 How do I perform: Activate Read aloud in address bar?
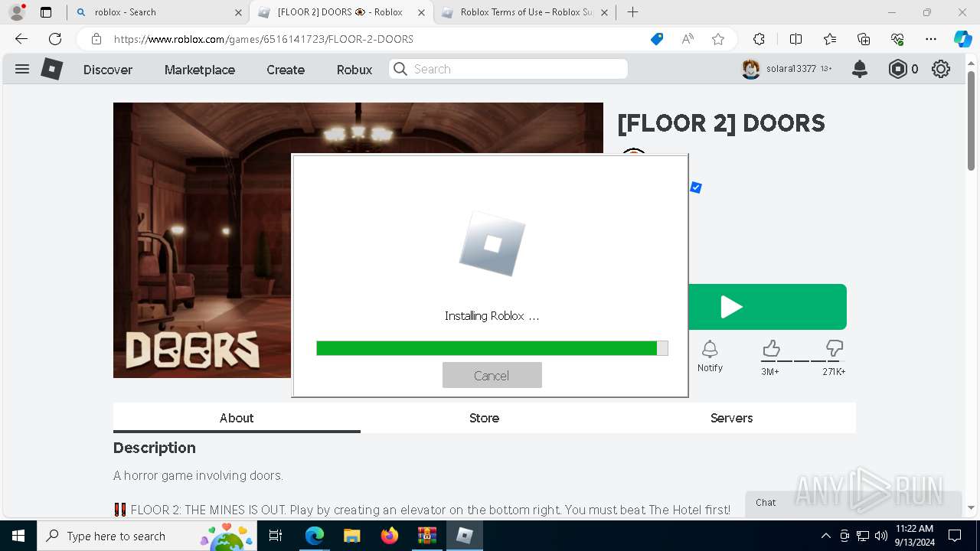688,39
